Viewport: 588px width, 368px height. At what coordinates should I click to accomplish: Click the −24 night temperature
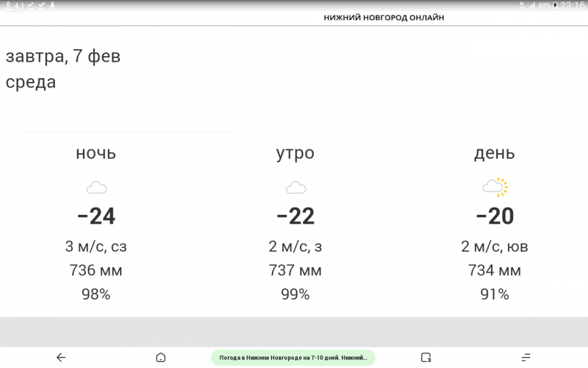[x=96, y=216]
